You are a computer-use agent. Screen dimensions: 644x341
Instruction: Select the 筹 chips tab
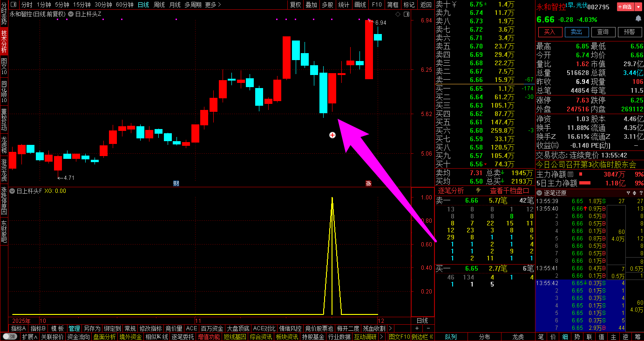click(x=637, y=336)
